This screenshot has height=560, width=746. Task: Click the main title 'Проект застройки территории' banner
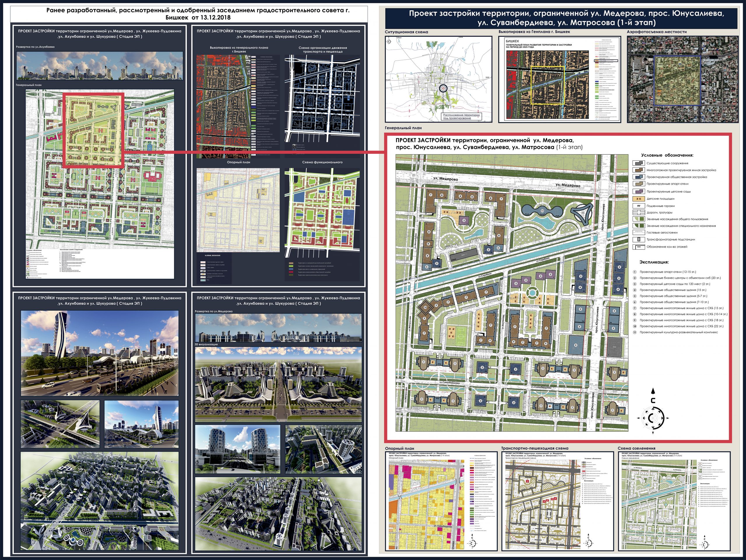click(x=561, y=18)
